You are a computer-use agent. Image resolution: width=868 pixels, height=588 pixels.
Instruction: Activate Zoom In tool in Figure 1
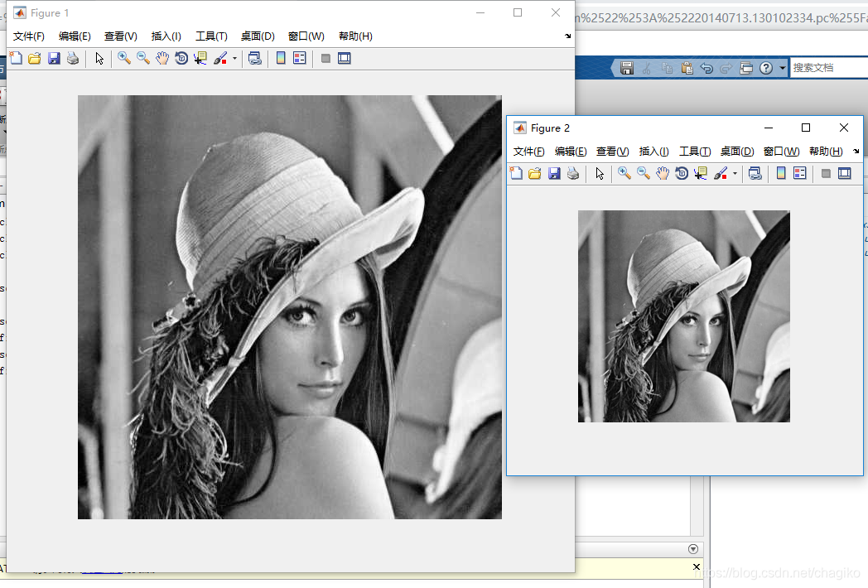pos(124,58)
